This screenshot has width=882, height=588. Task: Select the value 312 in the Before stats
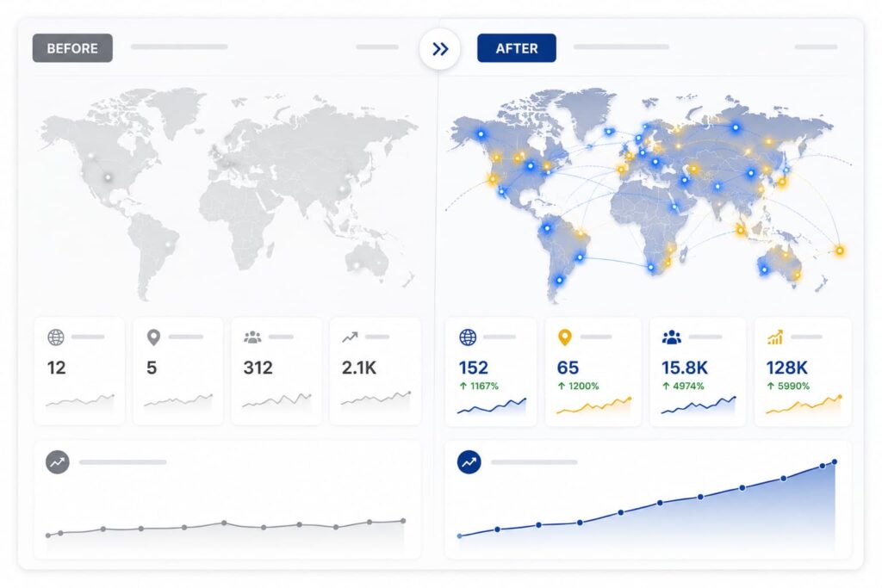258,368
